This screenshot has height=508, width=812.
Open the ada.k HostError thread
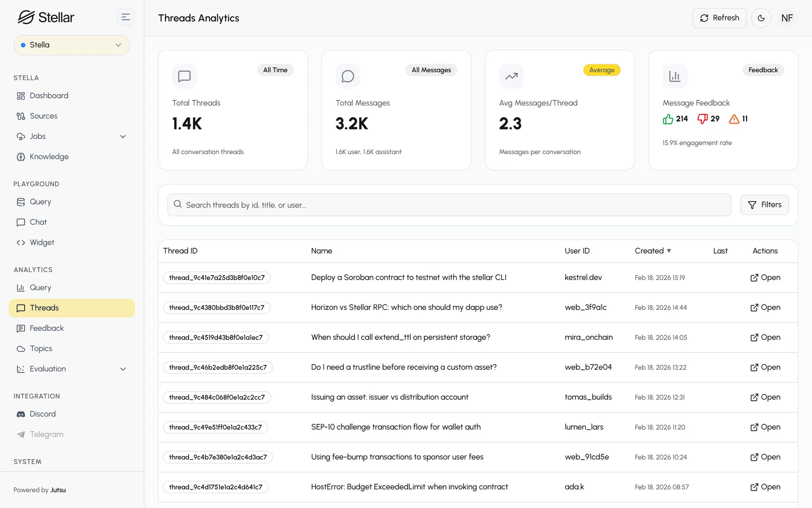pos(765,487)
